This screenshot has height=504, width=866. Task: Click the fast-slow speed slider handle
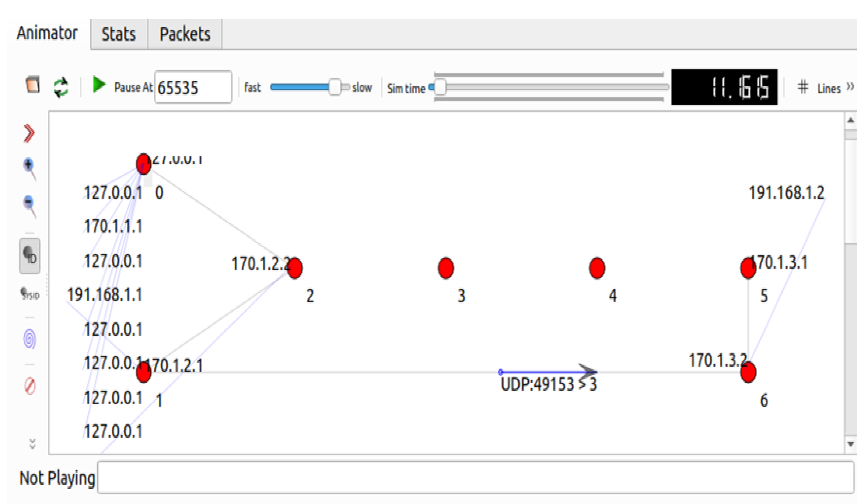point(335,87)
